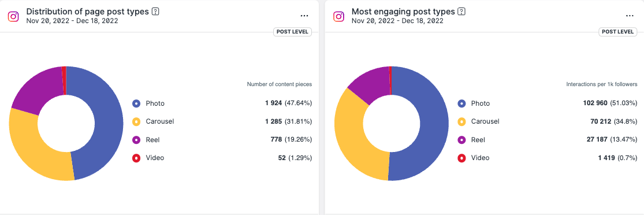Click Instagram icon on Distribution widget
The height and width of the screenshot is (215, 644).
tap(13, 16)
